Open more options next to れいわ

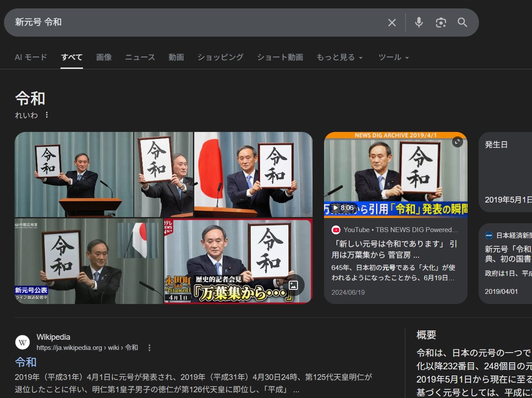[x=47, y=115]
